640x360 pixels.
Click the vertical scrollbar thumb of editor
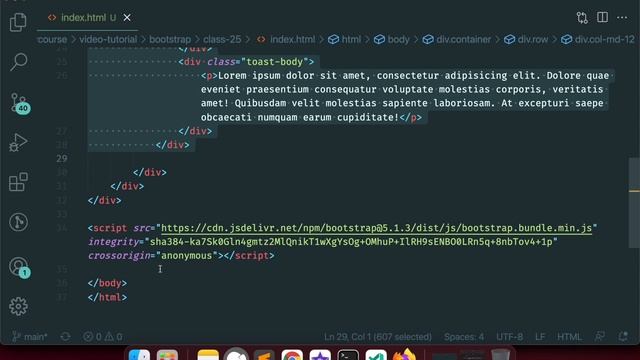tap(634, 202)
